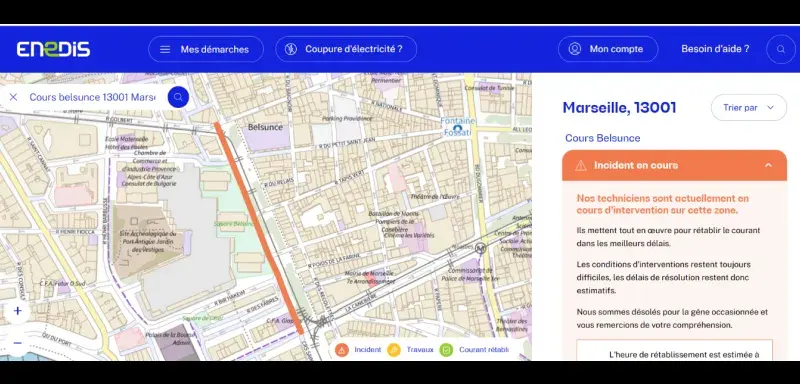Screen dimensions: 800x384
Task: Zoom out the map with minus
Action: click(18, 343)
